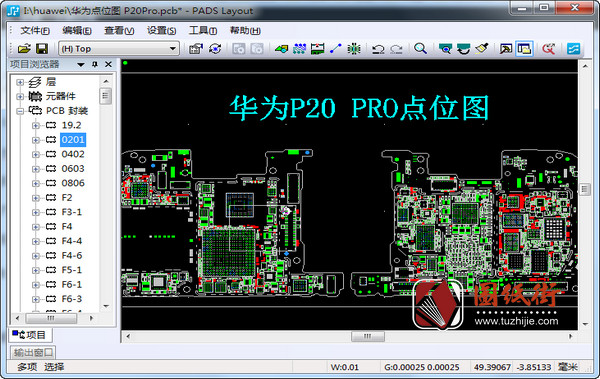Click the 元器件 components icon
Screen dimensions: 600x379
[x=35, y=96]
